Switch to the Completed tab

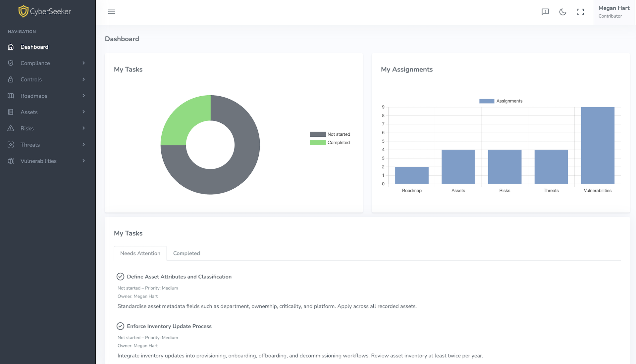pyautogui.click(x=186, y=253)
